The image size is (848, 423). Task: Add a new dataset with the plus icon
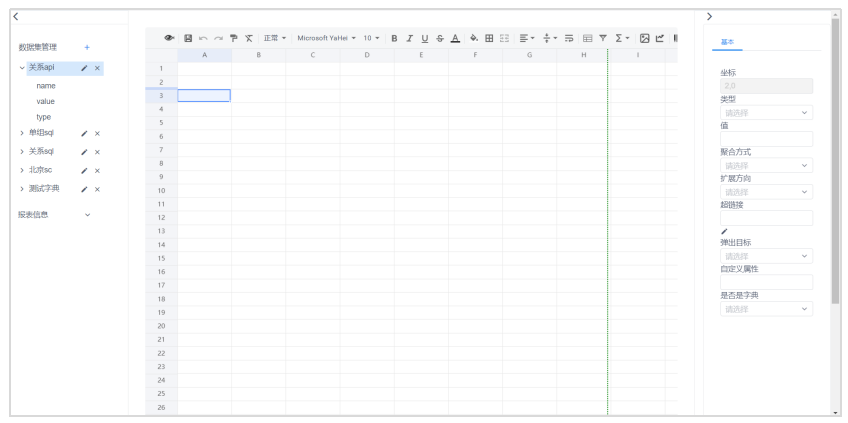pyautogui.click(x=87, y=48)
